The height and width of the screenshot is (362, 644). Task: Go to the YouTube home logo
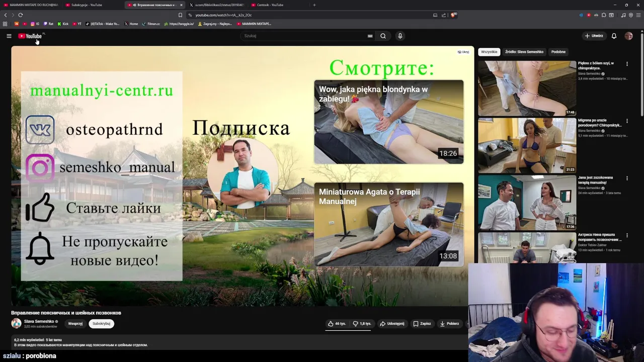click(x=30, y=36)
